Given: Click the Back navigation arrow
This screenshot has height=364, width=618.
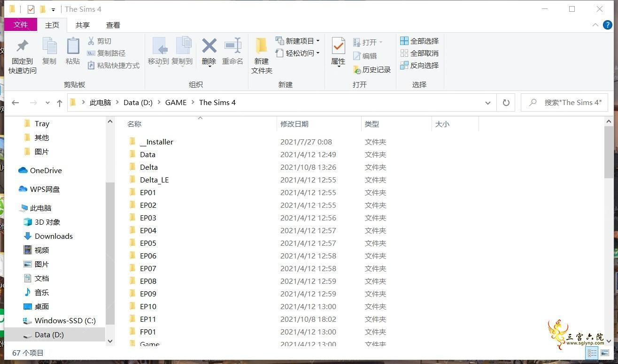Looking at the screenshot, I should [x=15, y=103].
